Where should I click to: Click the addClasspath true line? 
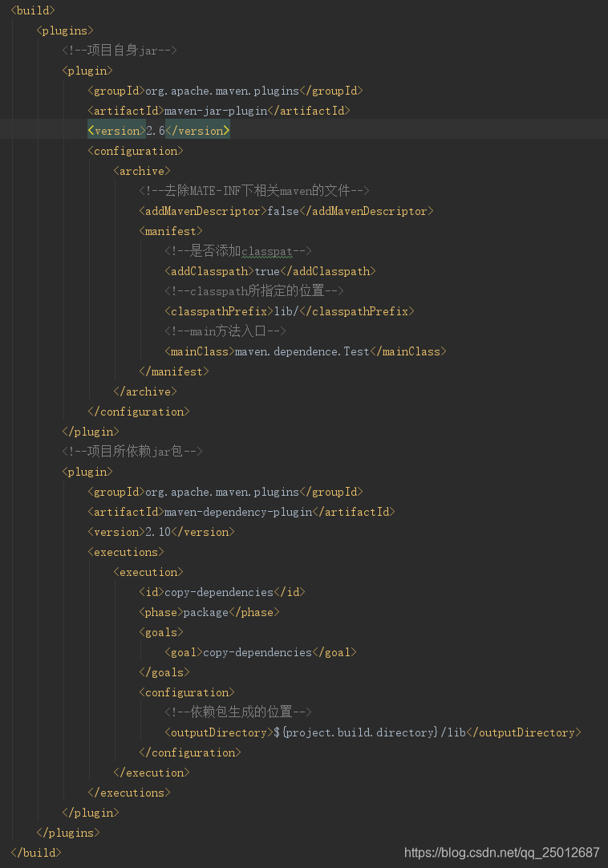click(270, 271)
